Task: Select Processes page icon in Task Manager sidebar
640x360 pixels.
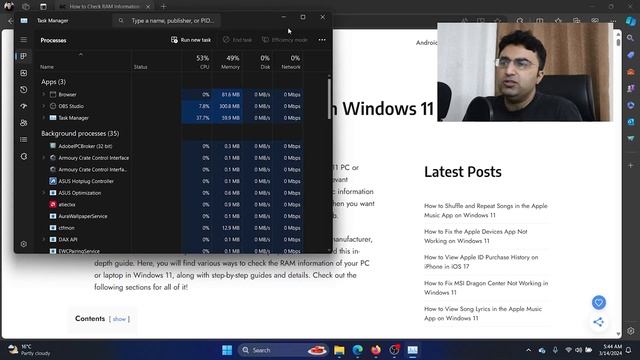Action: tap(24, 56)
